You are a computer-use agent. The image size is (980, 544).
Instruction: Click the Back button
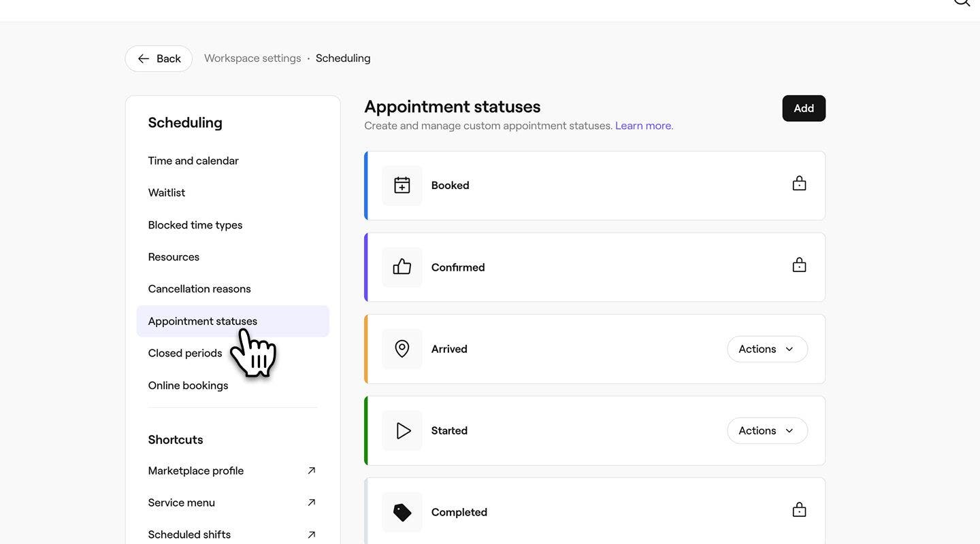pyautogui.click(x=159, y=58)
